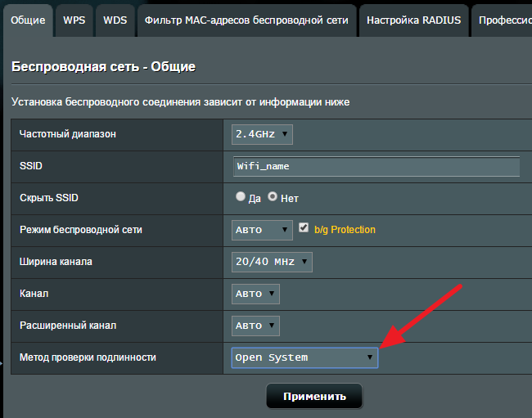The width and height of the screenshot is (532, 418).
Task: Open the WDS tab
Action: [x=115, y=20]
